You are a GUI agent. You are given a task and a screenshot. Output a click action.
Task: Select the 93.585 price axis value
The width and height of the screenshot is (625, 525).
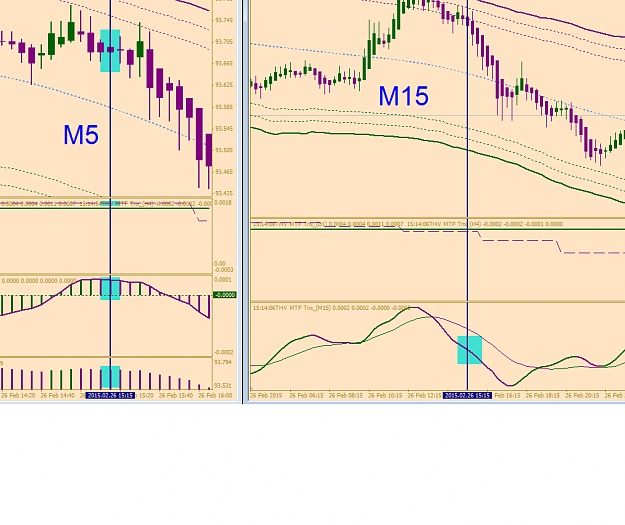tap(224, 107)
